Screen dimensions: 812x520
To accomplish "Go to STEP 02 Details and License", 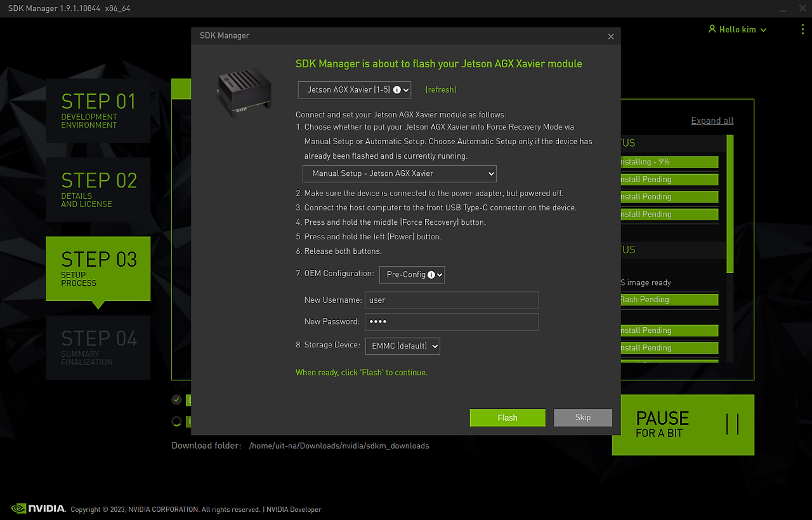I will (98, 189).
